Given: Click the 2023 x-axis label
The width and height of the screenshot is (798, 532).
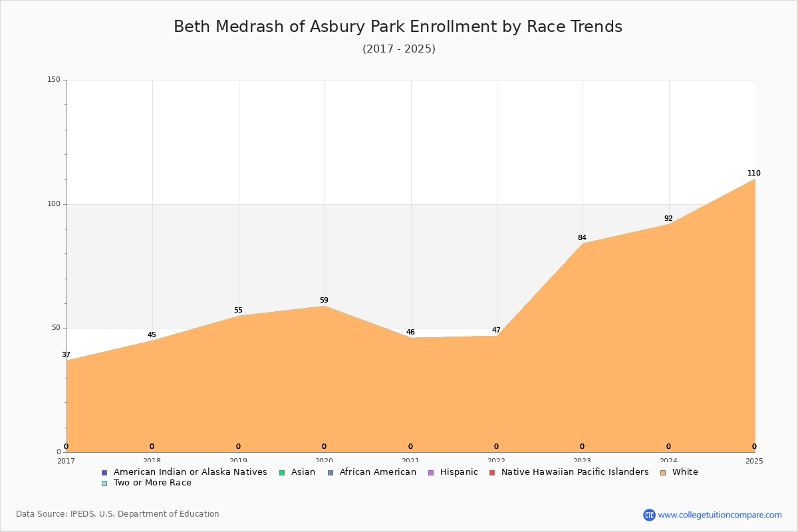Looking at the screenshot, I should [582, 461].
